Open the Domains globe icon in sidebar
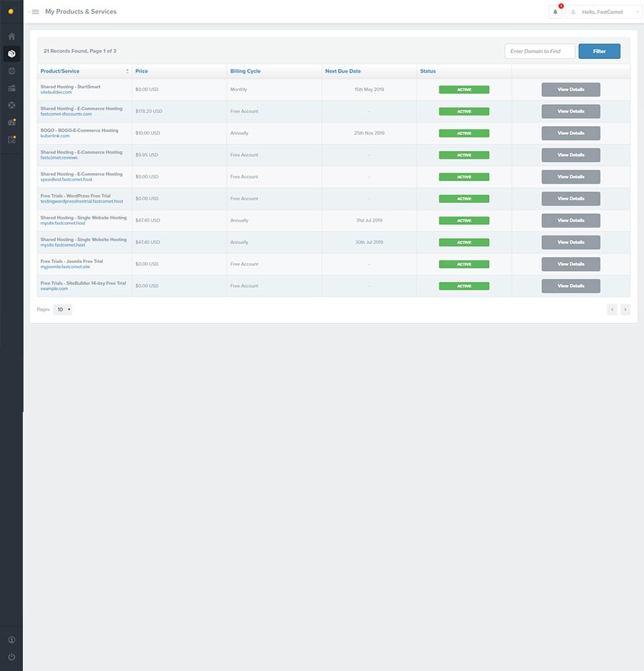This screenshot has width=644, height=671. [x=11, y=71]
